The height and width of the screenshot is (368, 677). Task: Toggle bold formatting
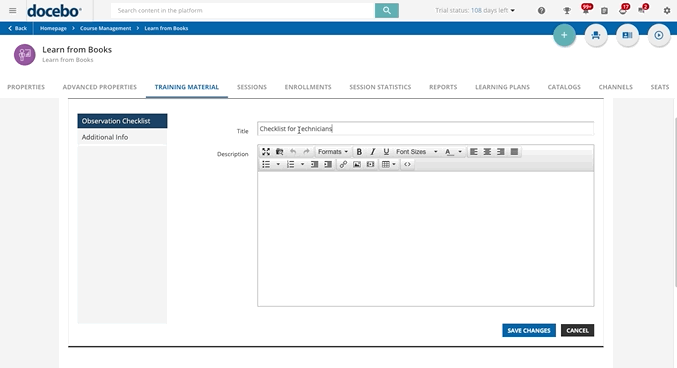(x=359, y=152)
